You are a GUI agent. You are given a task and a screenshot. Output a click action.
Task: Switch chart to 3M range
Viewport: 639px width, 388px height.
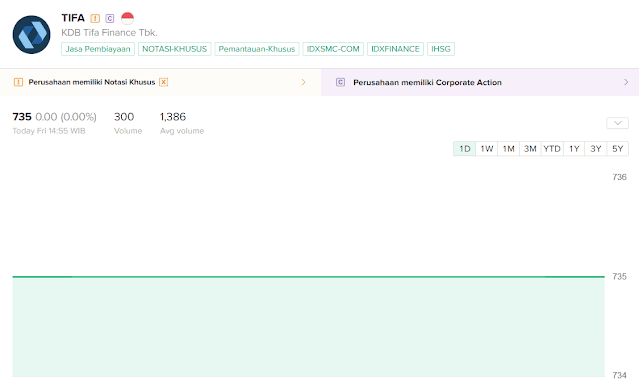tap(530, 149)
